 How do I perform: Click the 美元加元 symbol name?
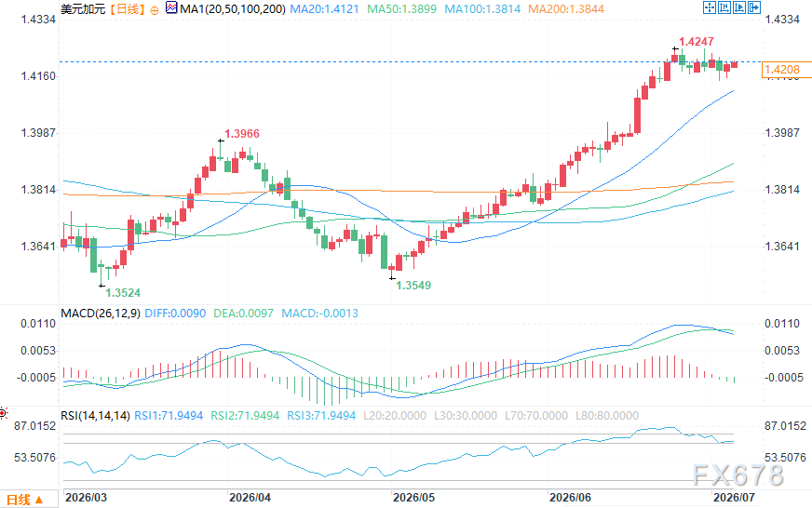83,9
